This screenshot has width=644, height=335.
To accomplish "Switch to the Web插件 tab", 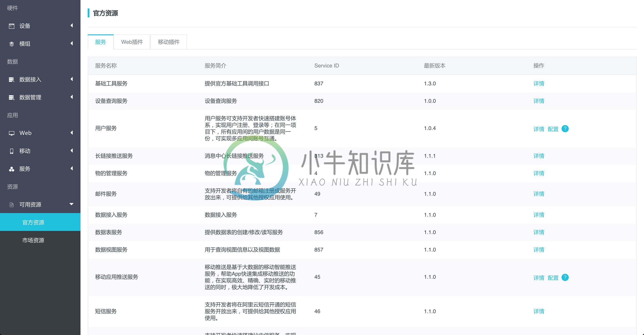I will (x=132, y=42).
